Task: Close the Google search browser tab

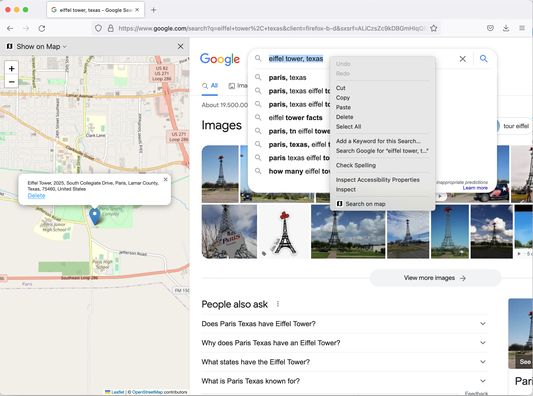Action: 137,10
